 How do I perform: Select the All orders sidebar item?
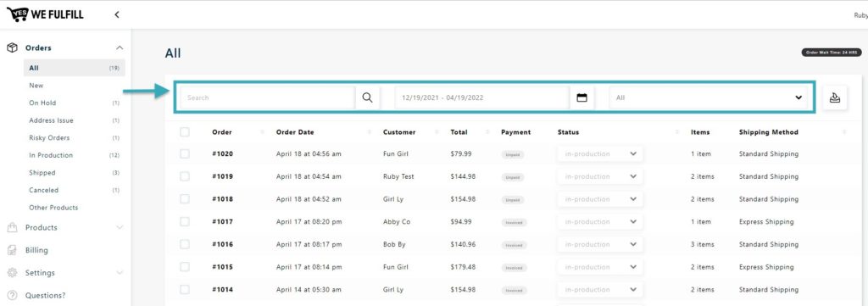(75, 68)
